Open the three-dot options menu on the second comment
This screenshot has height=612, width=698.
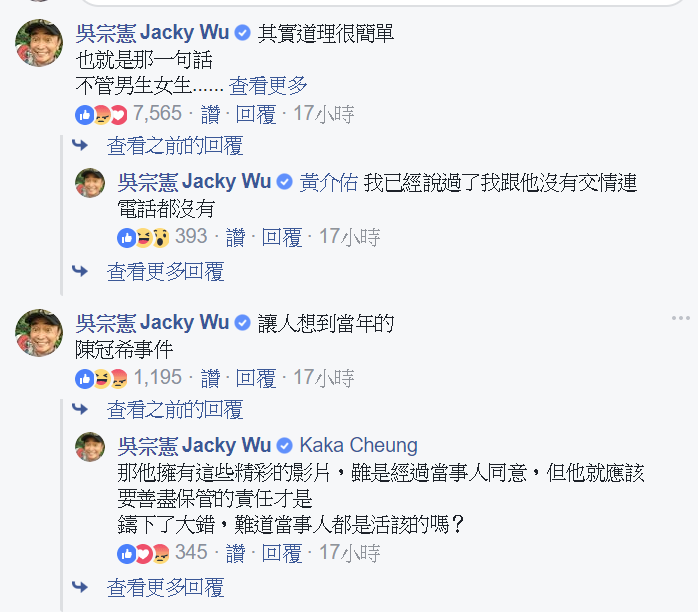point(681,318)
